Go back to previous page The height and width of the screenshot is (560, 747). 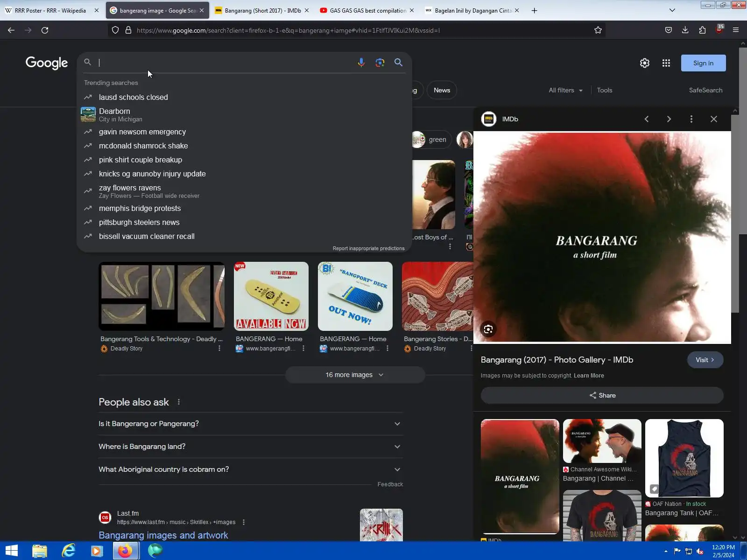[x=11, y=30]
